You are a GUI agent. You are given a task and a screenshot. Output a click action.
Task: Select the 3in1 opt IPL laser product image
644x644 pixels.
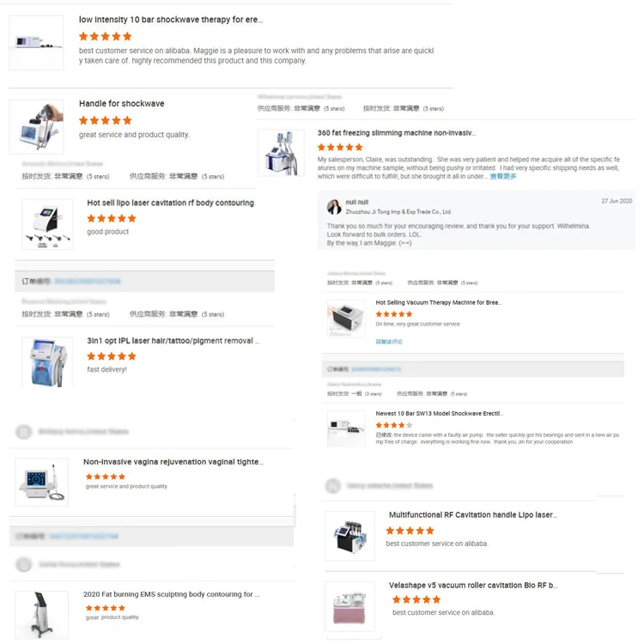click(47, 361)
